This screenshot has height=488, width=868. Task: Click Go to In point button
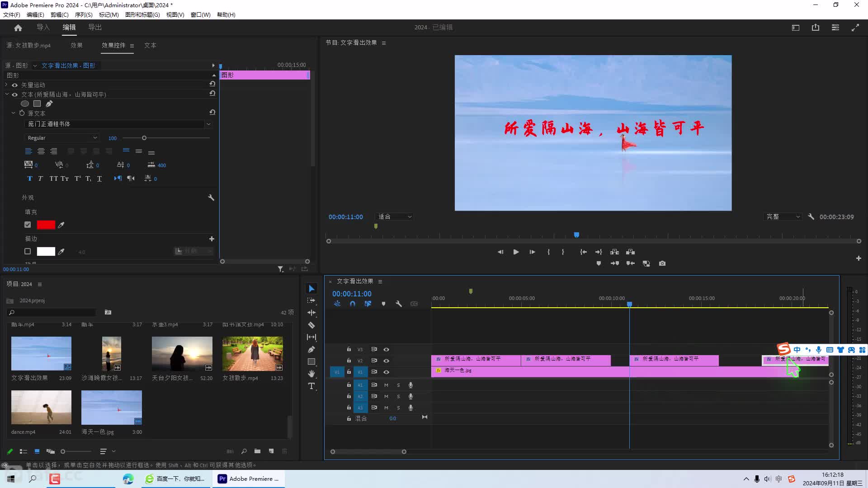point(583,252)
